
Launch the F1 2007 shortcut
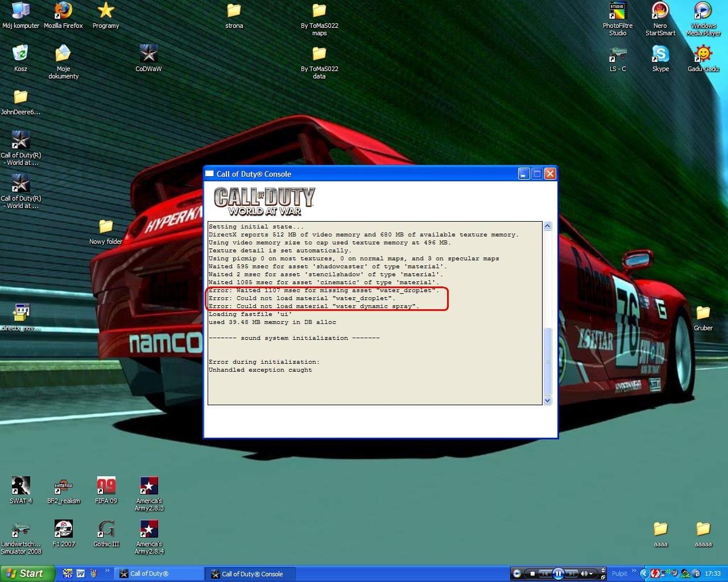tap(63, 534)
